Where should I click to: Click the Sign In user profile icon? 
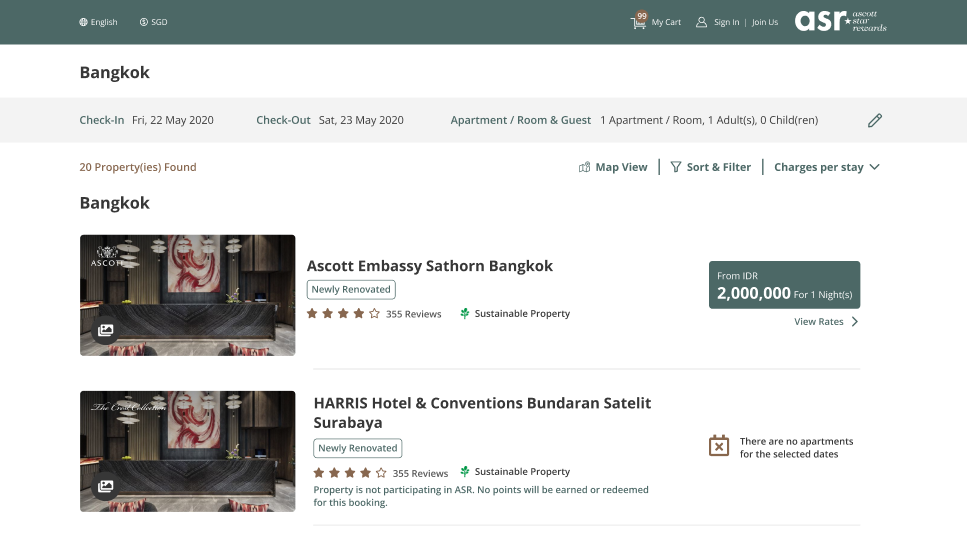tap(702, 22)
